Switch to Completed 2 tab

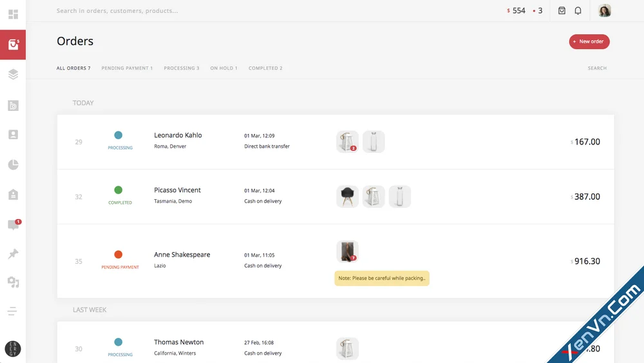265,68
